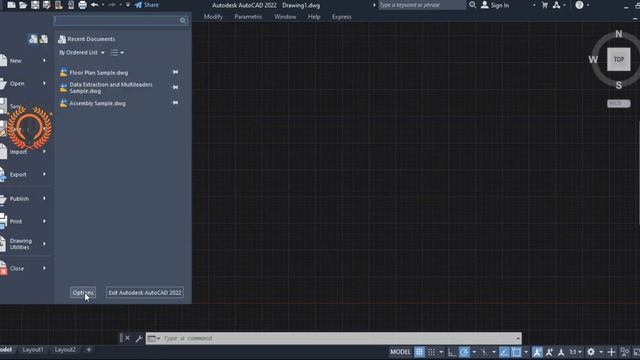Pin Assembly Sample.dwg to the list
The width and height of the screenshot is (640, 360).
175,102
